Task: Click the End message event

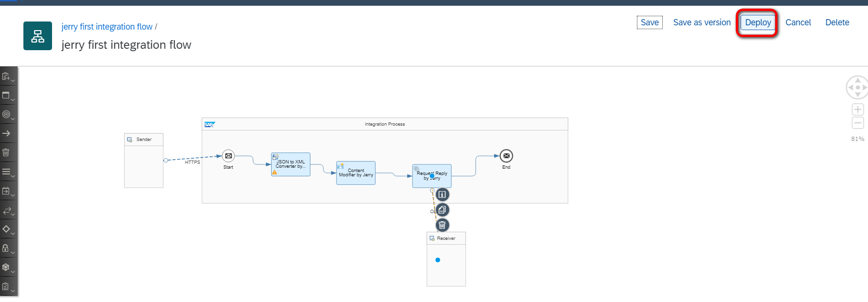Action: click(x=506, y=156)
